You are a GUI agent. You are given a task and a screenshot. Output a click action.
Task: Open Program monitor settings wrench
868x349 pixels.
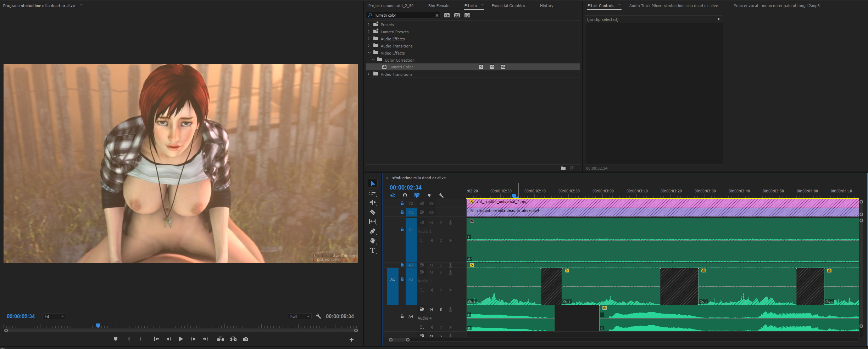(x=318, y=316)
